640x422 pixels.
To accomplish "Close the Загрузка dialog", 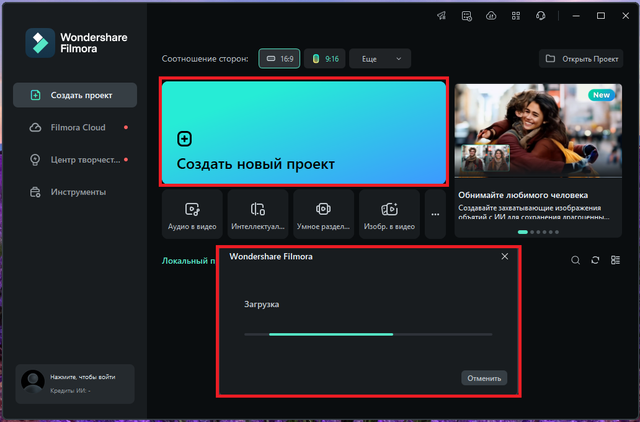I will 505,256.
